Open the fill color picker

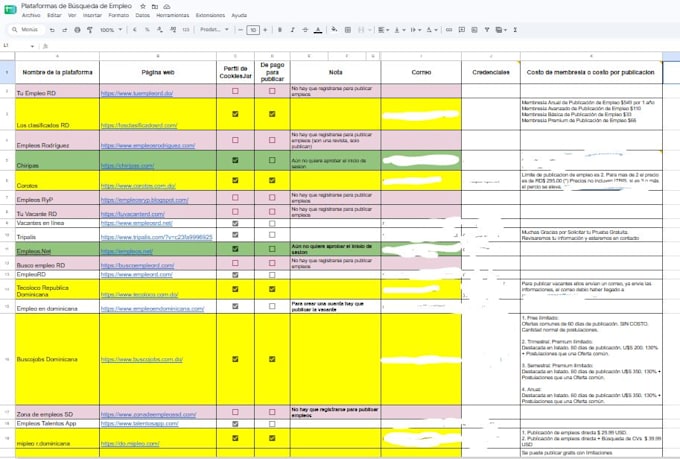(x=334, y=30)
